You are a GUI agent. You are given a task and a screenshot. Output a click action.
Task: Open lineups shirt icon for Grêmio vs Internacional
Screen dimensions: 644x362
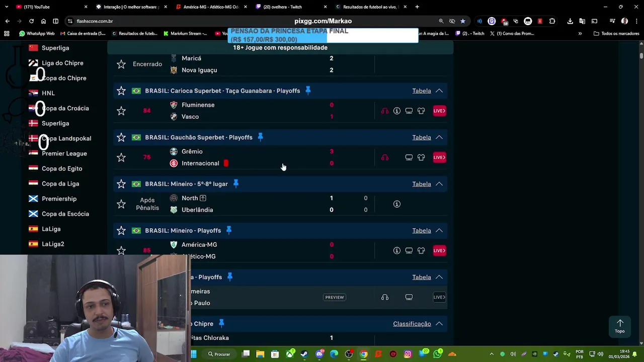coord(421,157)
